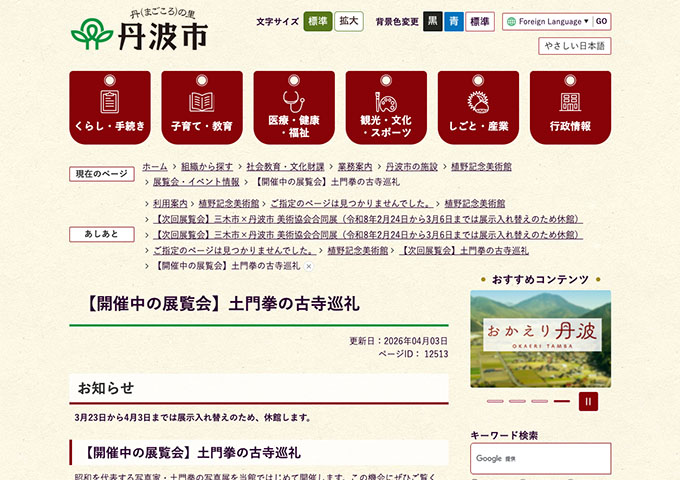Open 利用案内 history link
The width and height of the screenshot is (680, 480).
170,203
